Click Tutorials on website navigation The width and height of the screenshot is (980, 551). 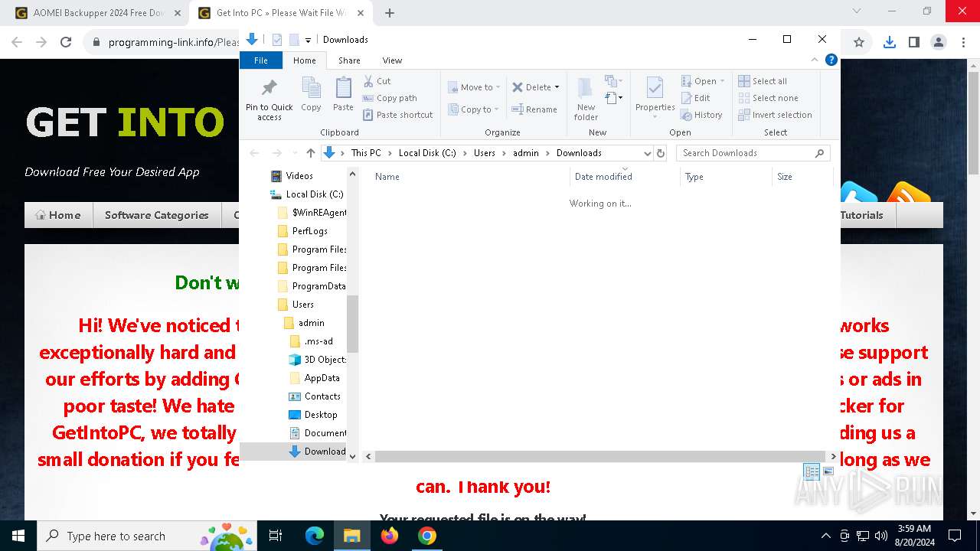pos(861,215)
